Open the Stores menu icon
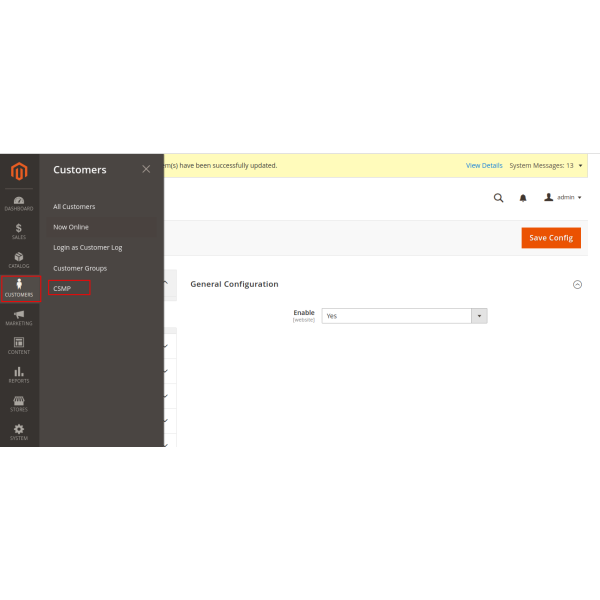This screenshot has width=600, height=600. (x=19, y=403)
